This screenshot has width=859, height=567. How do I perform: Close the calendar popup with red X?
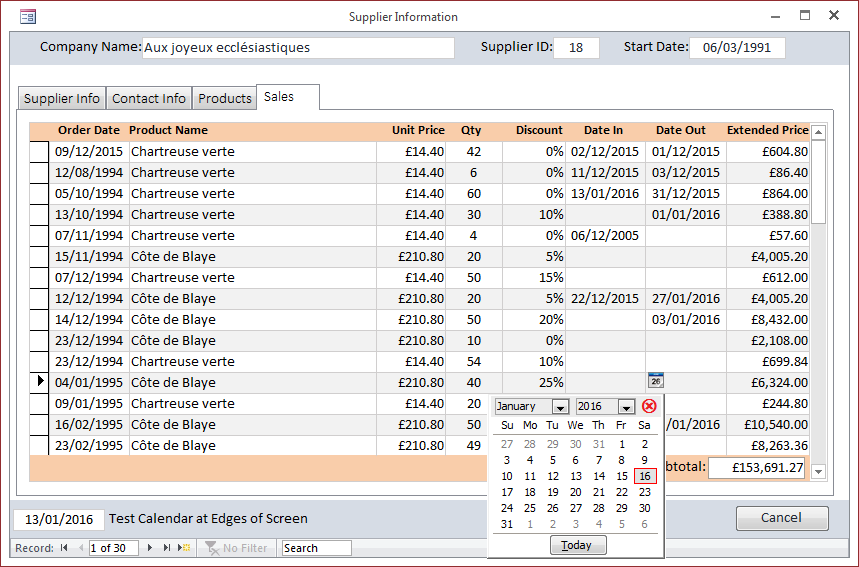[x=649, y=406]
